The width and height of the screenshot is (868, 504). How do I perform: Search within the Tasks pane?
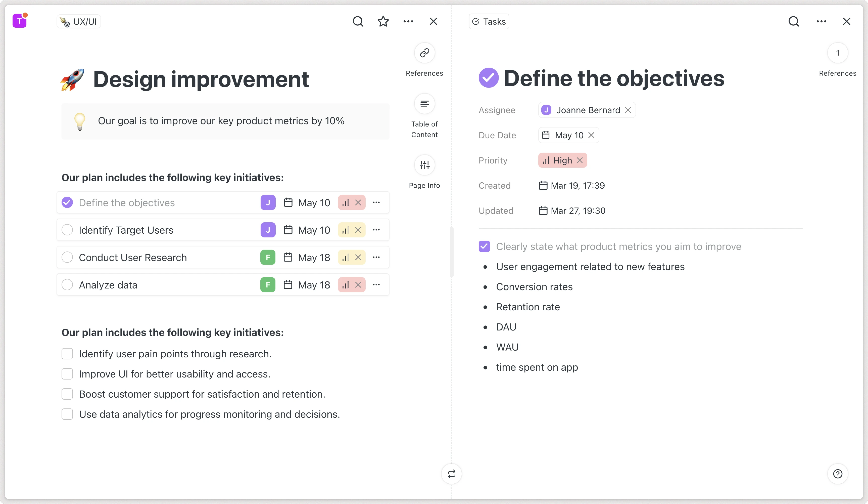[x=794, y=21]
